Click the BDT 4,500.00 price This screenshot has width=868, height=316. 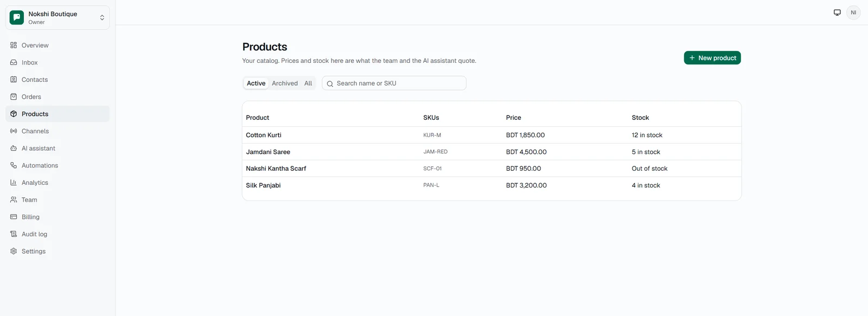point(526,152)
